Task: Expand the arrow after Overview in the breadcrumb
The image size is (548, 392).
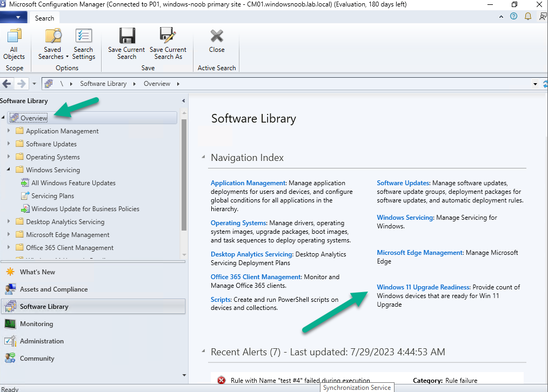Action: click(178, 84)
